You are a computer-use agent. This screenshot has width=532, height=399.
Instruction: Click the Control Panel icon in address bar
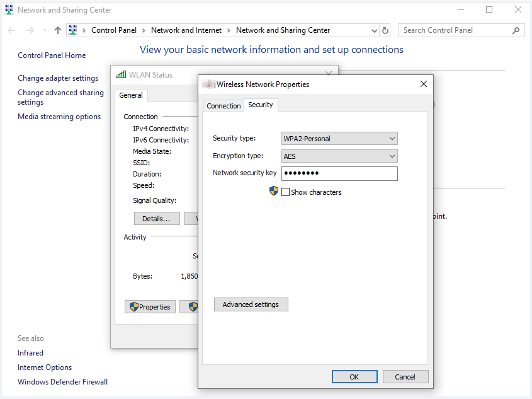73,30
